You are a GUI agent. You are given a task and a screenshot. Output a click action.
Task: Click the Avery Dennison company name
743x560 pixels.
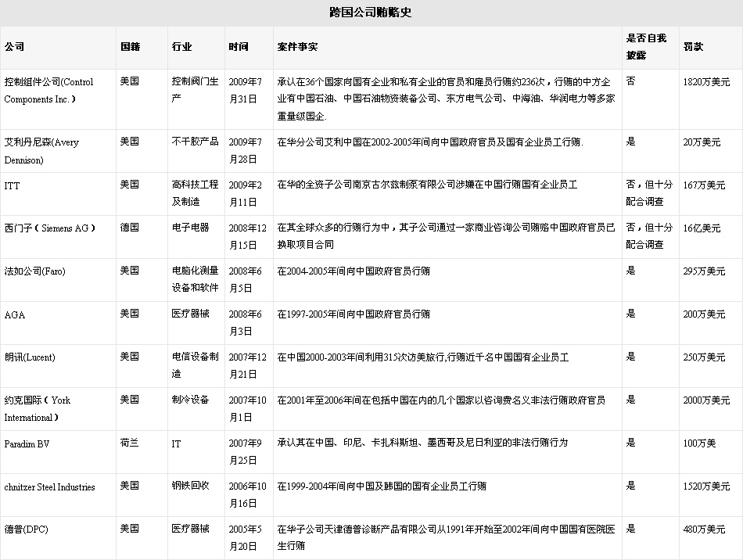point(41,151)
